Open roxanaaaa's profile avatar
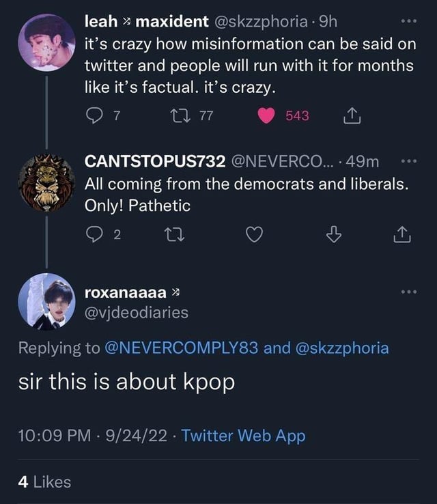 click(46, 302)
